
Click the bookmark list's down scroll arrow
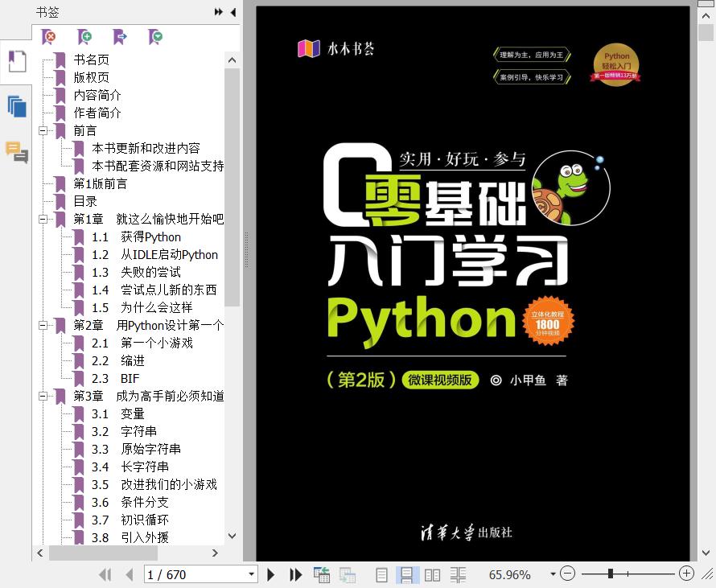click(x=232, y=536)
